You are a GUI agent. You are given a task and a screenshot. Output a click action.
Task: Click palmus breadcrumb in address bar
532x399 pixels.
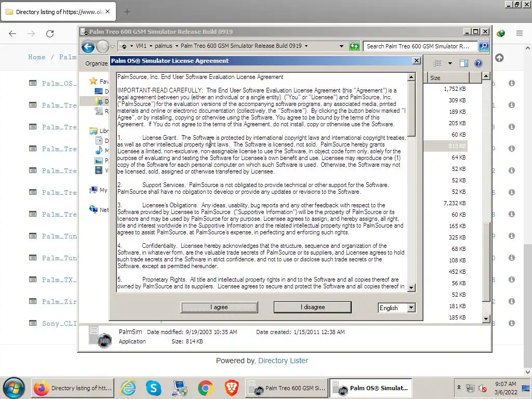pos(164,46)
